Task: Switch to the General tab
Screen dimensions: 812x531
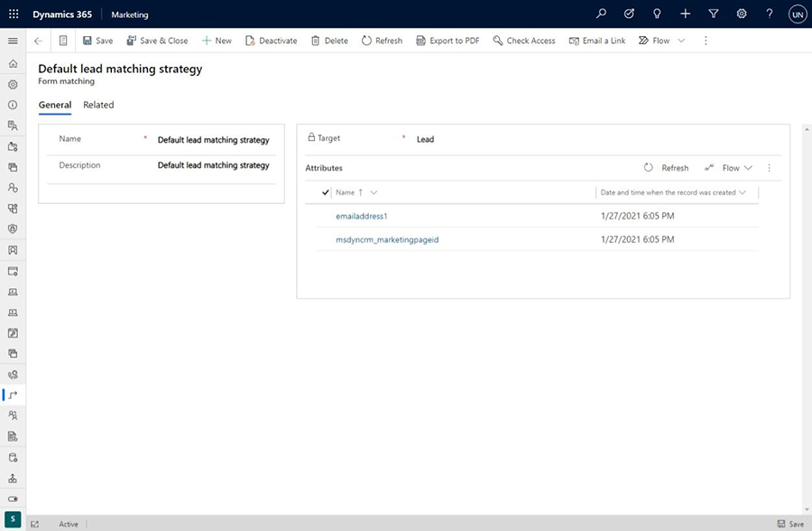Action: click(x=55, y=105)
